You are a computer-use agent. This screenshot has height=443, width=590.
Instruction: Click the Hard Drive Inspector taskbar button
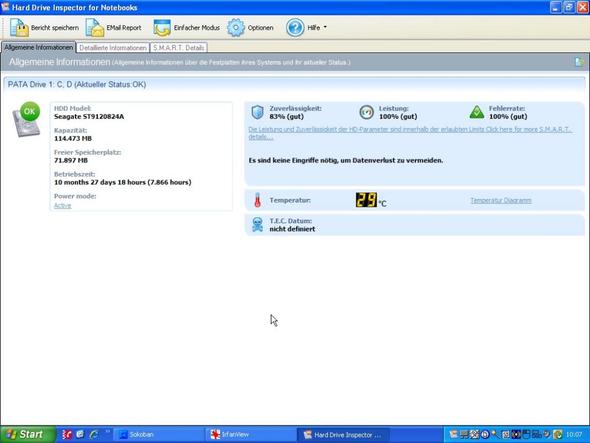pyautogui.click(x=343, y=435)
